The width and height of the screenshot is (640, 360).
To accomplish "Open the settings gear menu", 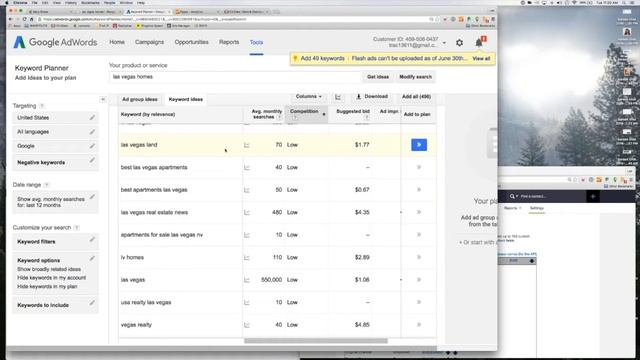I will click(460, 42).
